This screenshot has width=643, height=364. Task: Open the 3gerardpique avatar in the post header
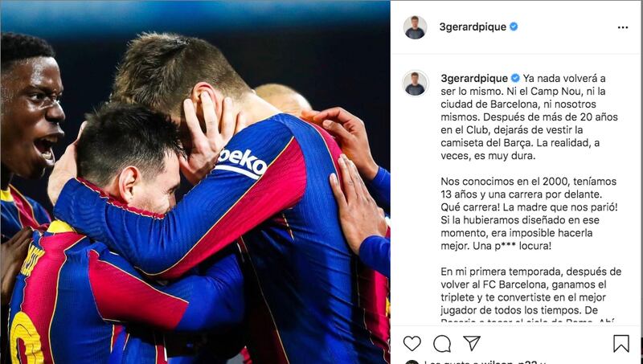coord(415,27)
